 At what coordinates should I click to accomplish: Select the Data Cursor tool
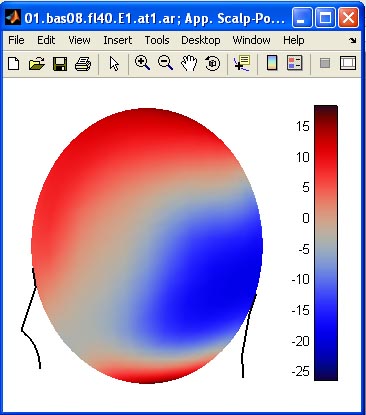coord(242,63)
